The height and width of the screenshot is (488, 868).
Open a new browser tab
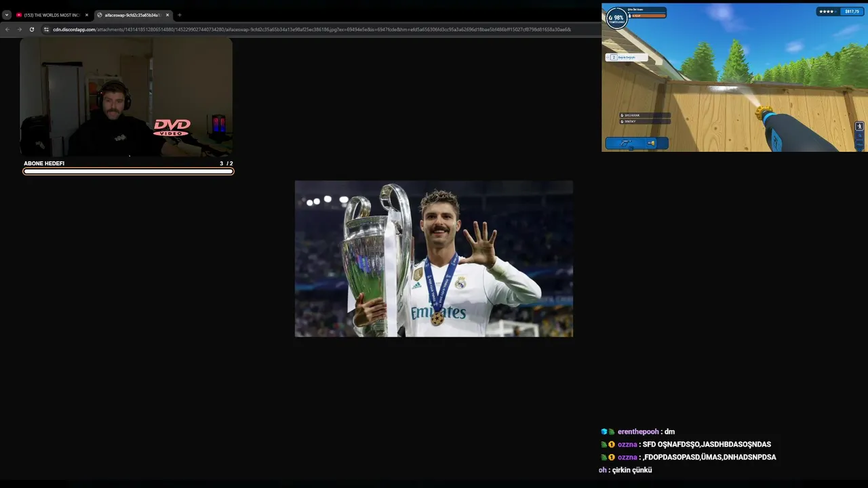[x=180, y=15]
